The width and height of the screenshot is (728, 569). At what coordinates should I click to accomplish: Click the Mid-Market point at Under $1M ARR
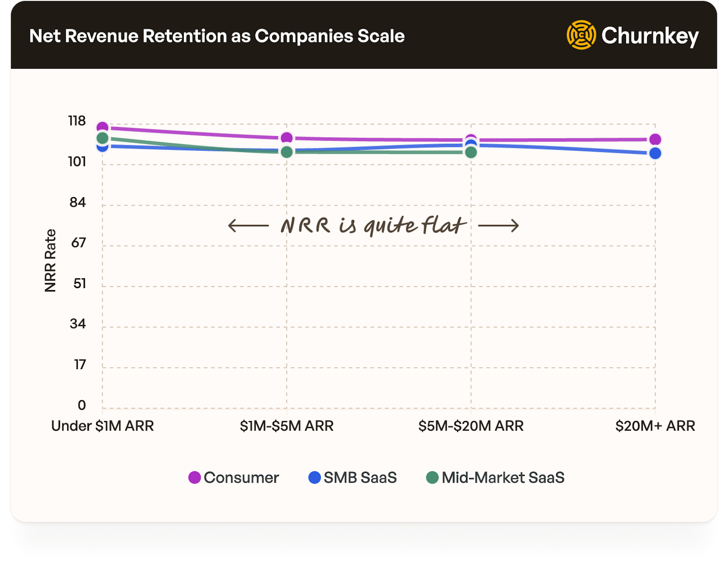tap(102, 138)
